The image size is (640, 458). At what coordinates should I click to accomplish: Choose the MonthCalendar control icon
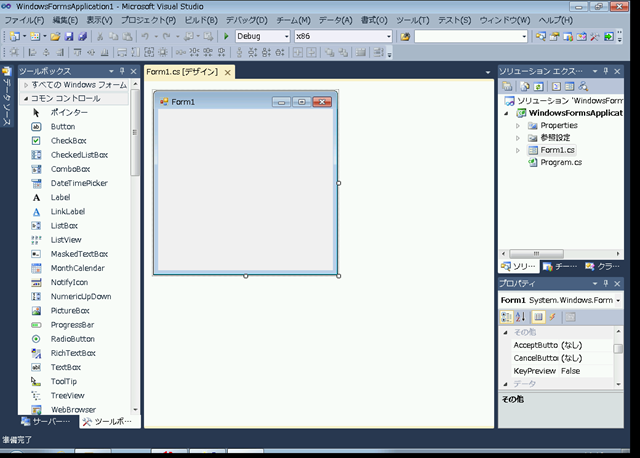pos(37,268)
